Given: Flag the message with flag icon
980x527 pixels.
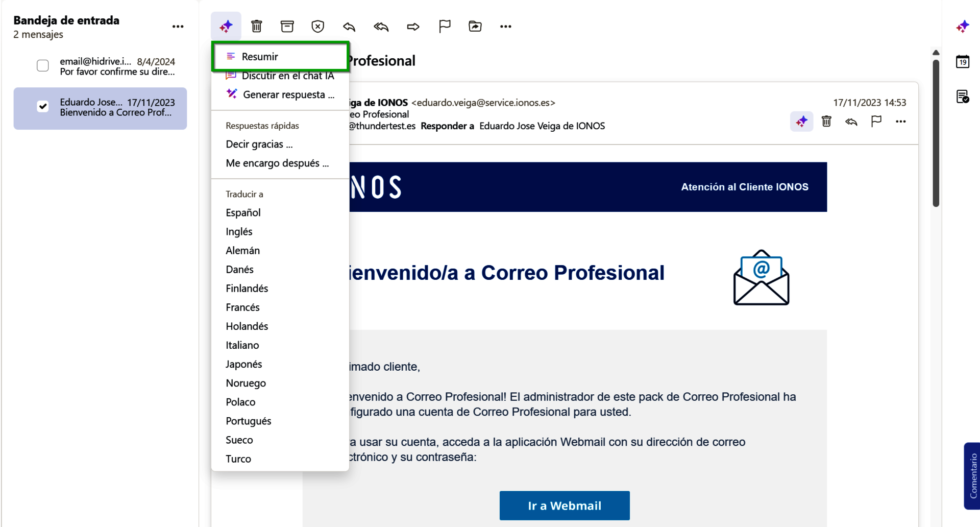Looking at the screenshot, I should pyautogui.click(x=445, y=26).
